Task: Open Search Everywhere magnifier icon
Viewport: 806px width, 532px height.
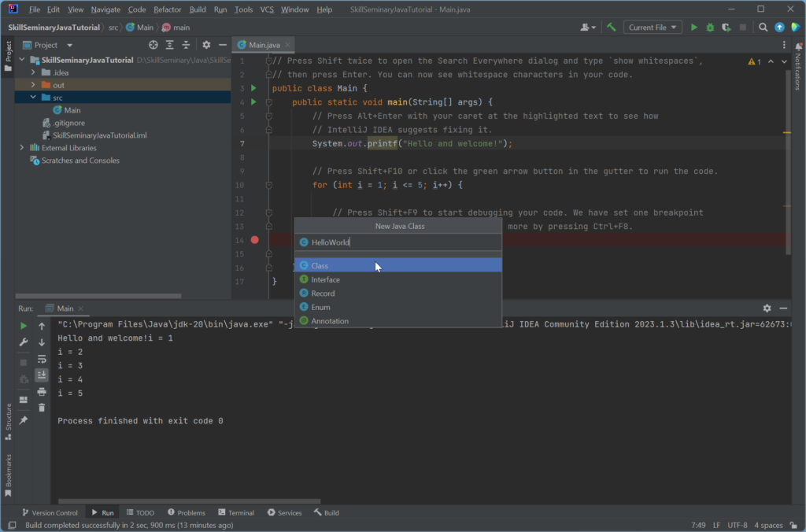Action: (x=763, y=28)
